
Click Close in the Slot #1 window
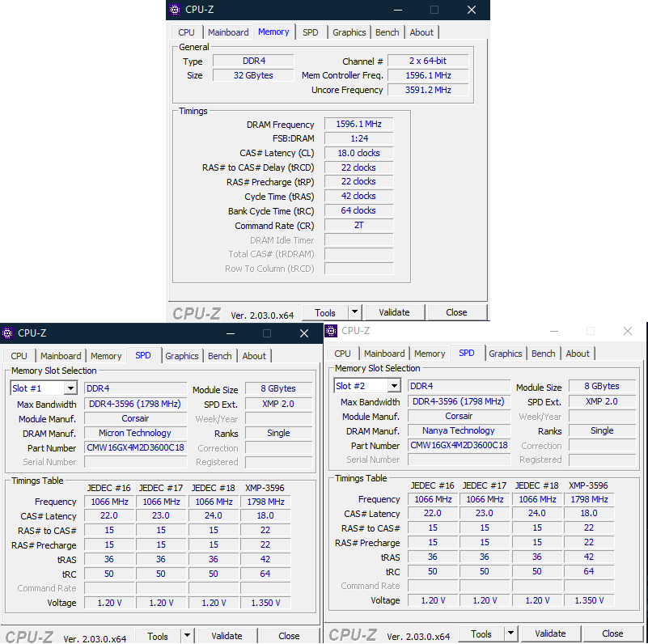[x=290, y=636]
